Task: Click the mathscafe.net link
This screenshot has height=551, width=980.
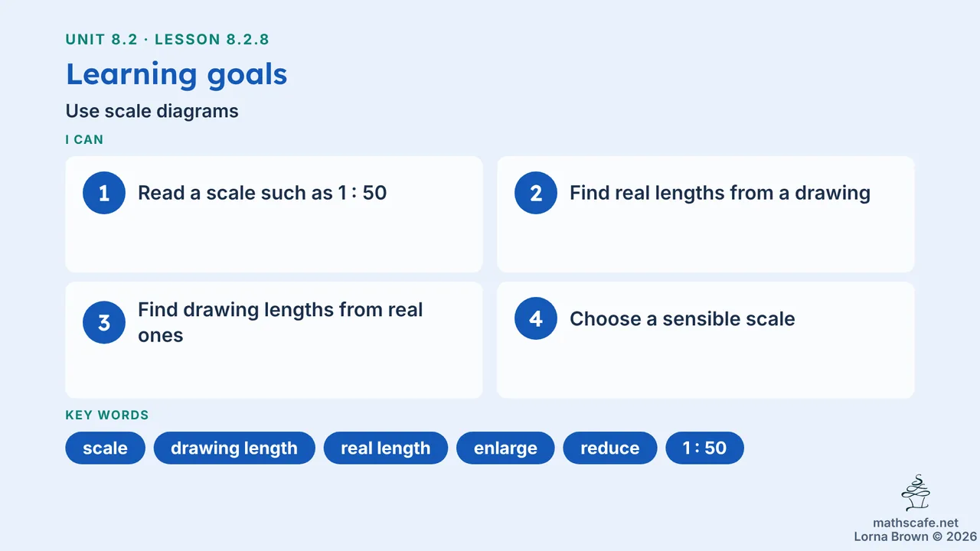Action: pos(916,523)
